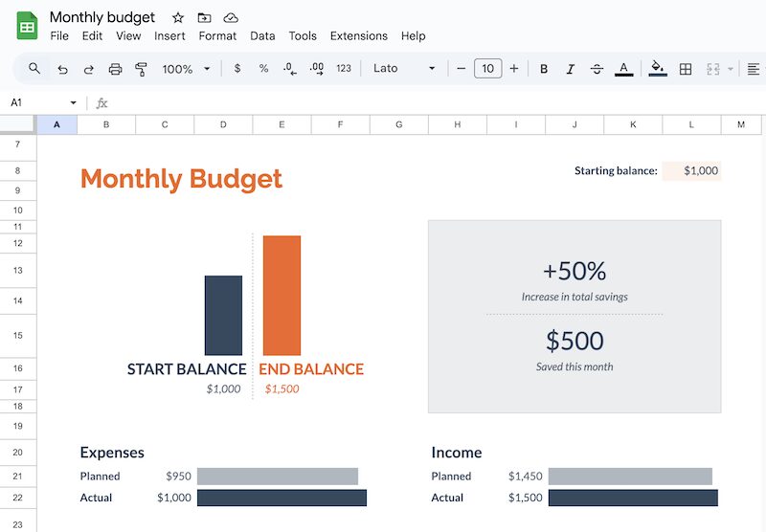Toggle bold formatting

544,69
